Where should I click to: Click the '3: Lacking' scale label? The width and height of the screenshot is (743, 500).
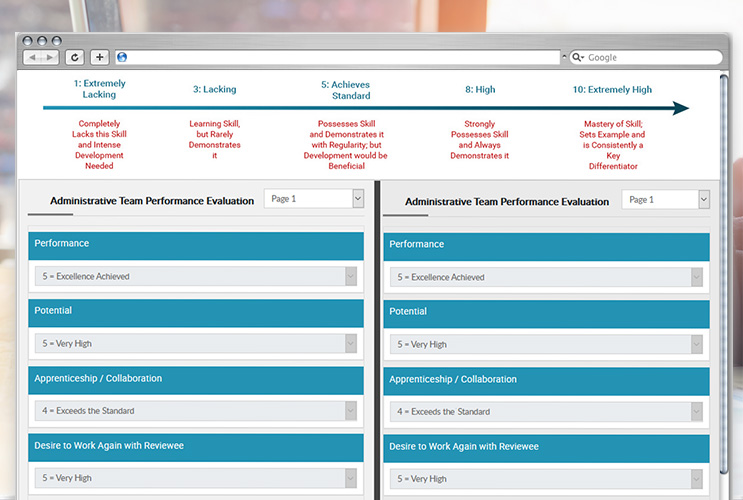pos(214,89)
